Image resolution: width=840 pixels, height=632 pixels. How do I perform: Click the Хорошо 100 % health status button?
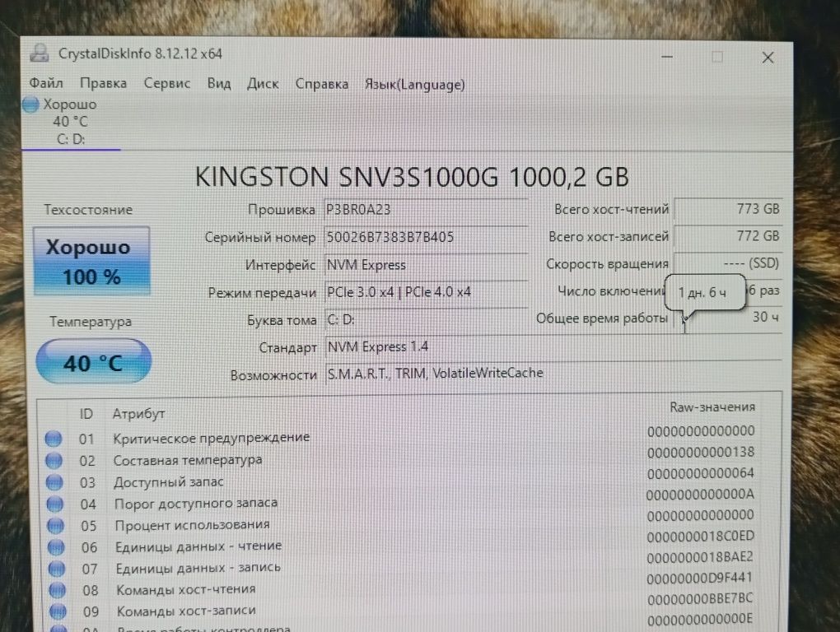(x=91, y=261)
